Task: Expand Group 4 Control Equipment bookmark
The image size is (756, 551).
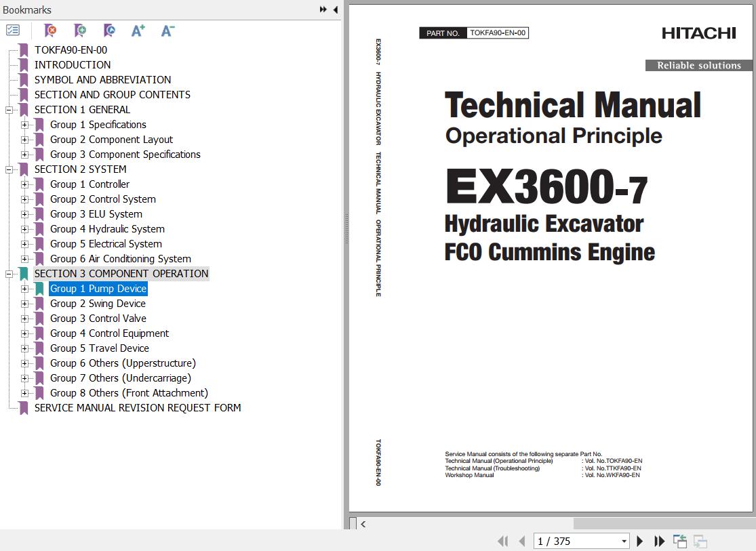Action: point(24,333)
